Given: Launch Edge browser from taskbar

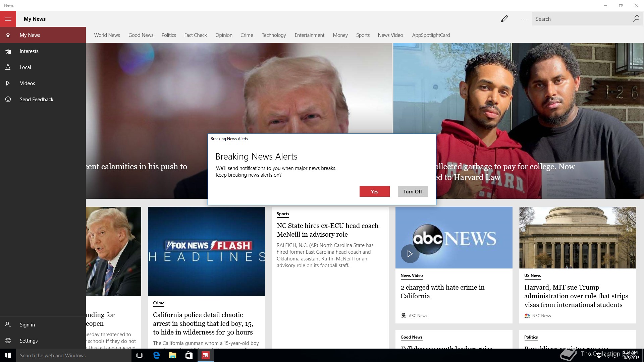Looking at the screenshot, I should coord(156,355).
